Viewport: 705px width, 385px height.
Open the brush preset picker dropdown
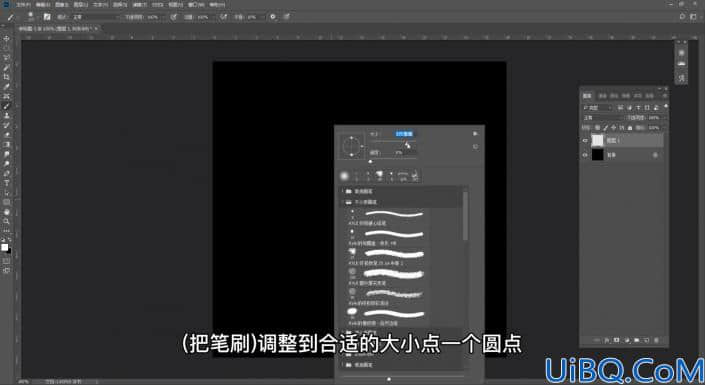coord(31,17)
